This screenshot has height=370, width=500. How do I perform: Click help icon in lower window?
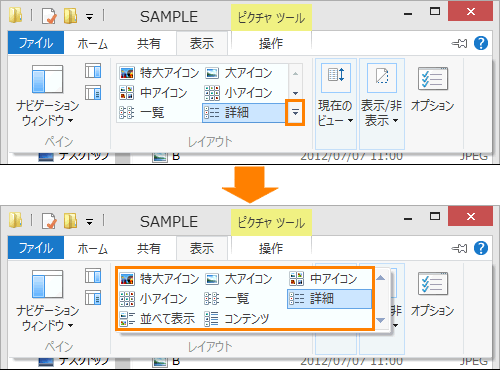click(x=481, y=248)
